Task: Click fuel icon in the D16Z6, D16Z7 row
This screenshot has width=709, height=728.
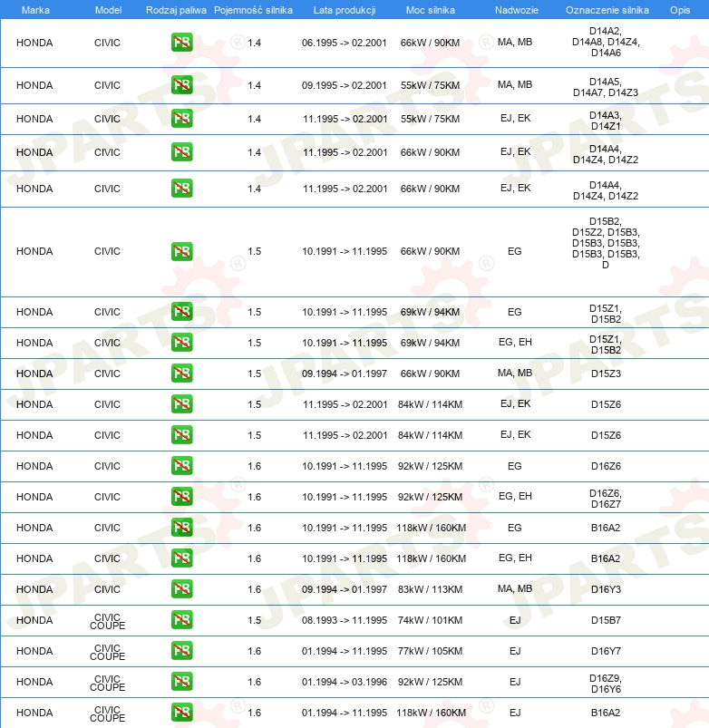Action: click(x=181, y=497)
